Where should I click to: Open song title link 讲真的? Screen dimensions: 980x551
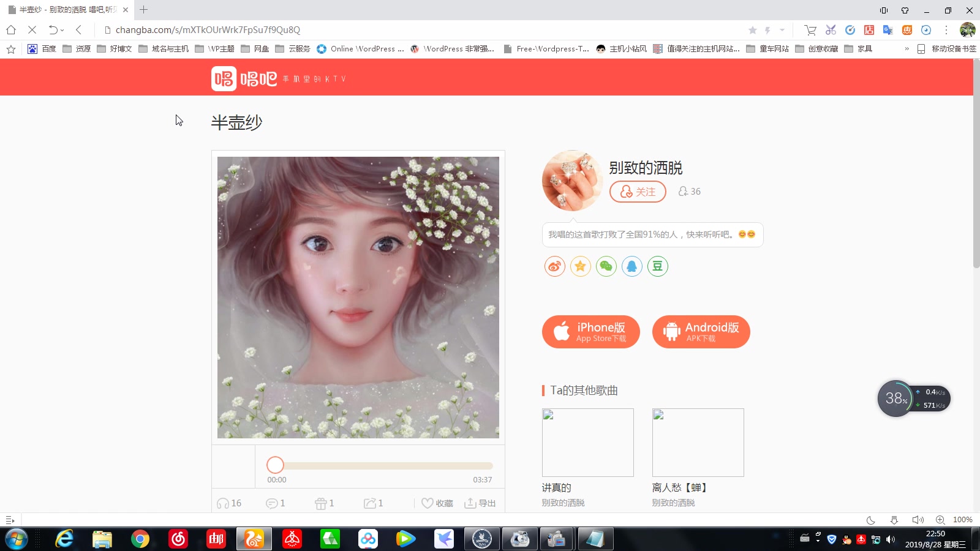click(557, 487)
